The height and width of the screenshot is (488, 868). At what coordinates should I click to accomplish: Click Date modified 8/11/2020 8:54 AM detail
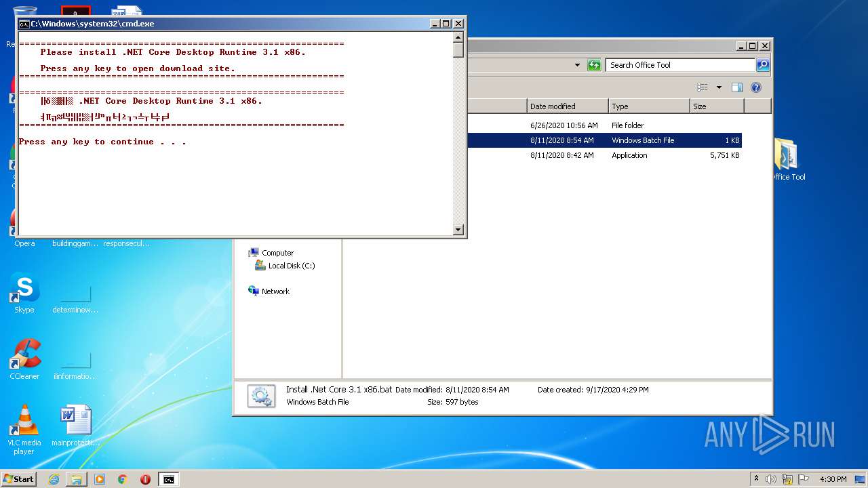tap(452, 390)
